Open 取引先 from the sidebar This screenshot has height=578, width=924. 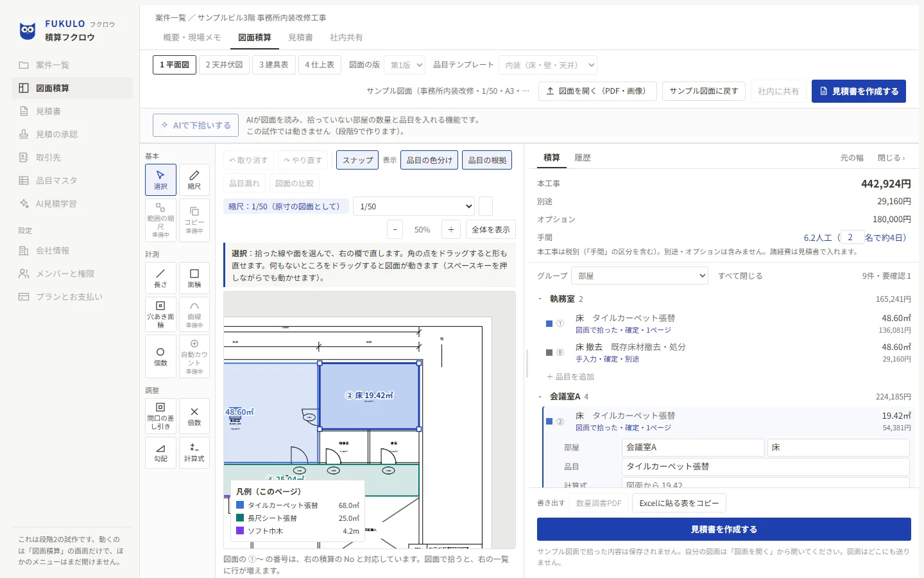(x=72, y=157)
